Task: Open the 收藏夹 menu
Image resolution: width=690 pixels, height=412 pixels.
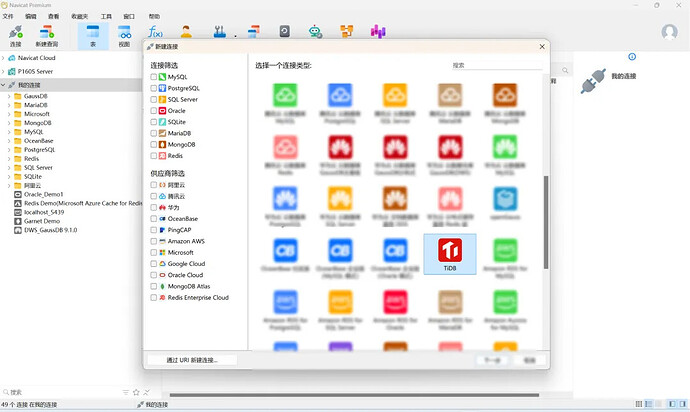Action: tap(80, 16)
